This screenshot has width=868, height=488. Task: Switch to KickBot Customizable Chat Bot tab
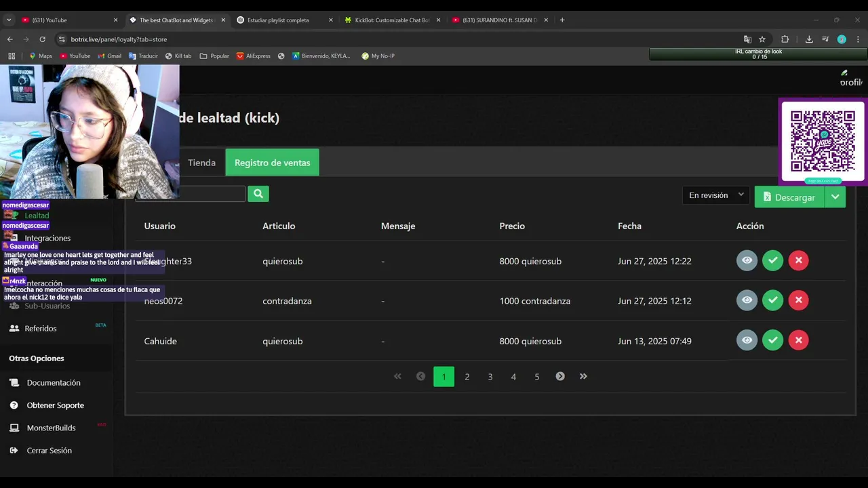(392, 20)
